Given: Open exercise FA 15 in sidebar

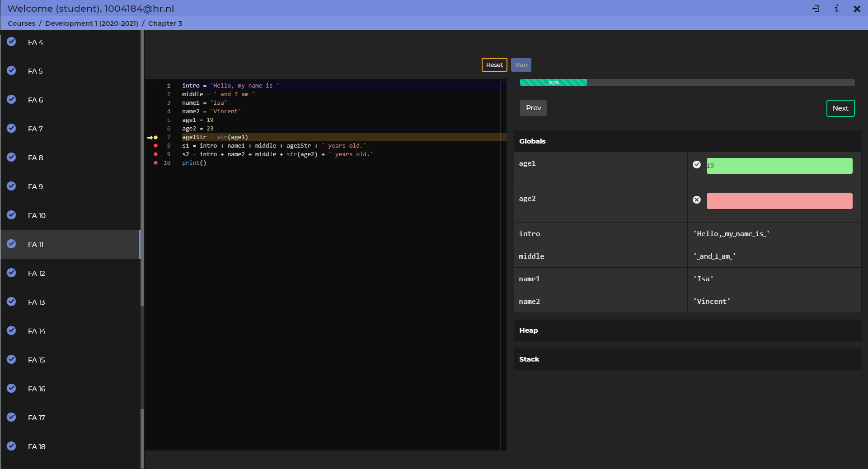Looking at the screenshot, I should [x=70, y=360].
